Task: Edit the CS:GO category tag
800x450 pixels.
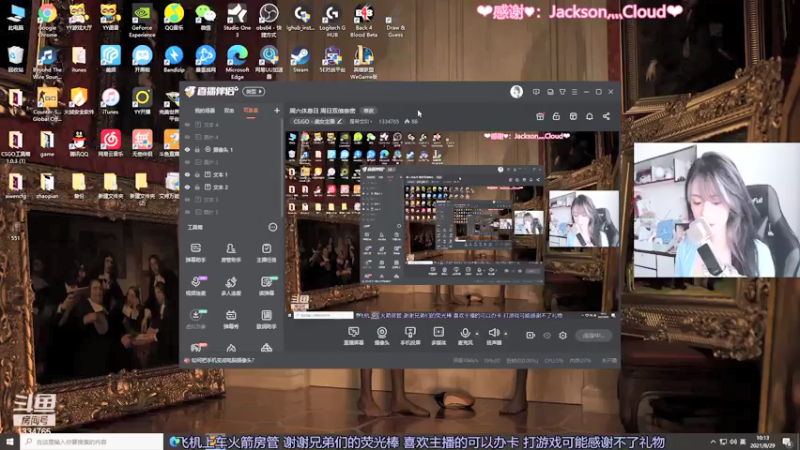Action: (x=317, y=121)
